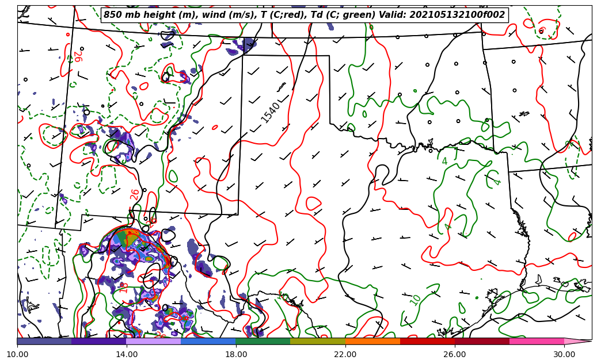The height and width of the screenshot is (364, 597).
Task: Click the 10.00 colorbar tick label
Action: pos(17,354)
